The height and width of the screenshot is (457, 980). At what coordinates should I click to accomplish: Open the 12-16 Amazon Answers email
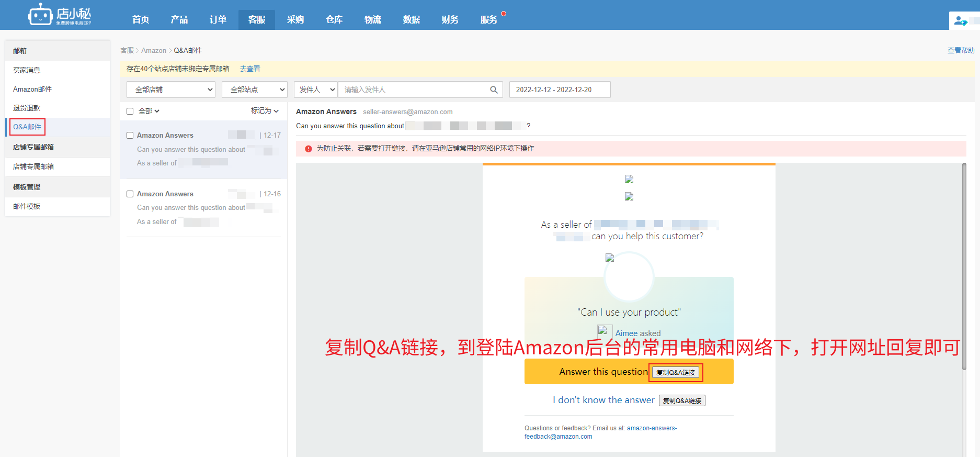(x=204, y=208)
